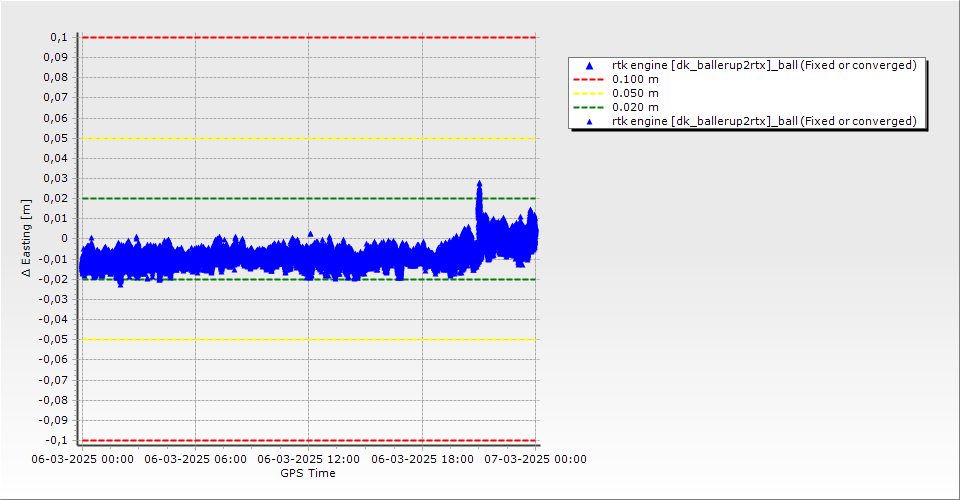Image resolution: width=960 pixels, height=500 pixels.
Task: Click the '0,08' y-axis tick label
Action: click(55, 78)
